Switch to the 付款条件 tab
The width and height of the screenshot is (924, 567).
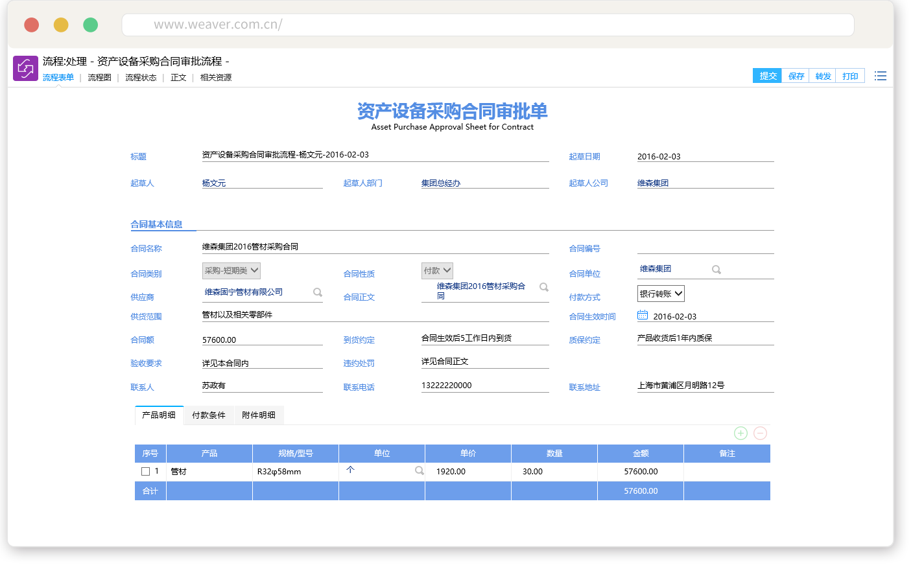click(x=209, y=415)
